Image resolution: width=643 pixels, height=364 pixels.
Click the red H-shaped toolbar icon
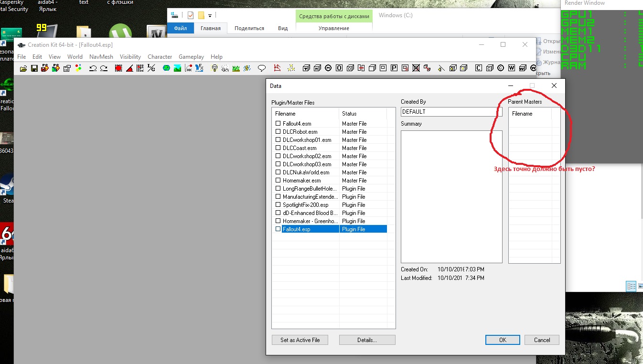click(x=361, y=68)
